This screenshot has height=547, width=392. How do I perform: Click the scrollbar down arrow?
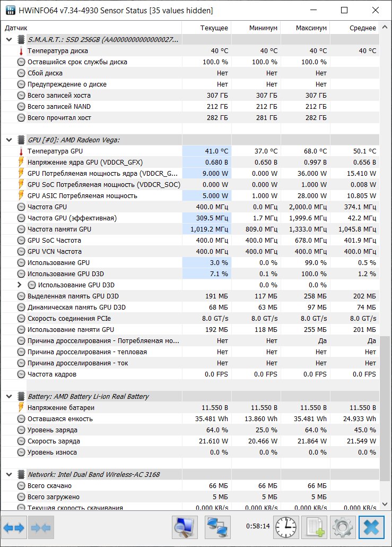click(385, 505)
